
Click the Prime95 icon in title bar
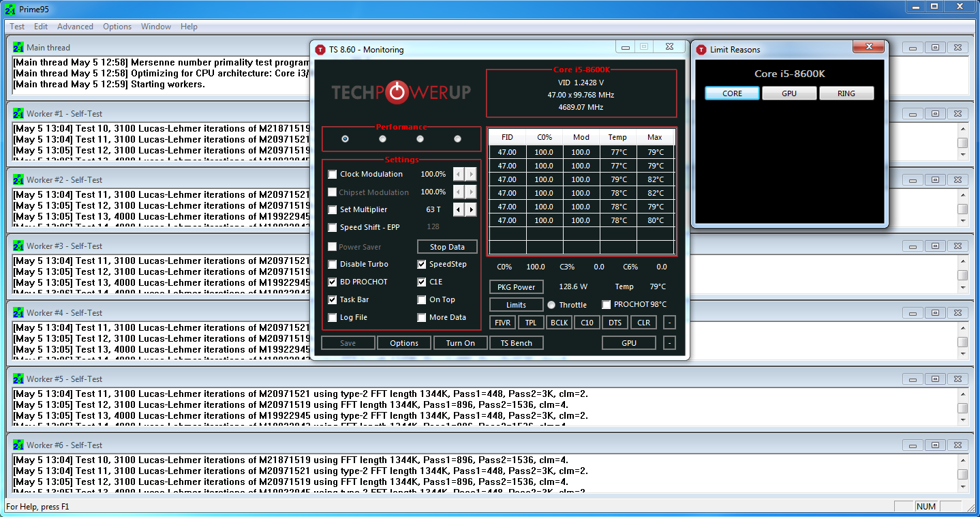[x=10, y=9]
